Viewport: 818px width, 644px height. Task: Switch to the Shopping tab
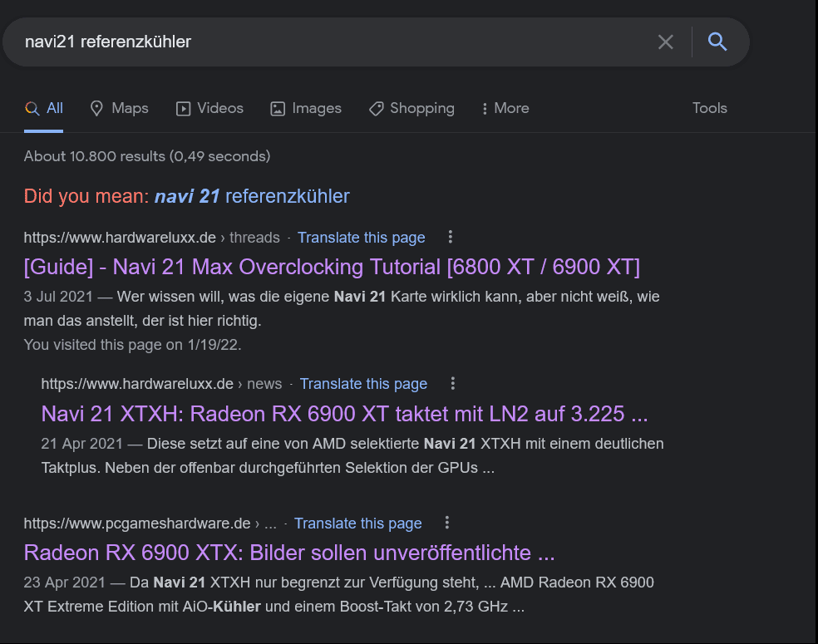click(x=412, y=109)
